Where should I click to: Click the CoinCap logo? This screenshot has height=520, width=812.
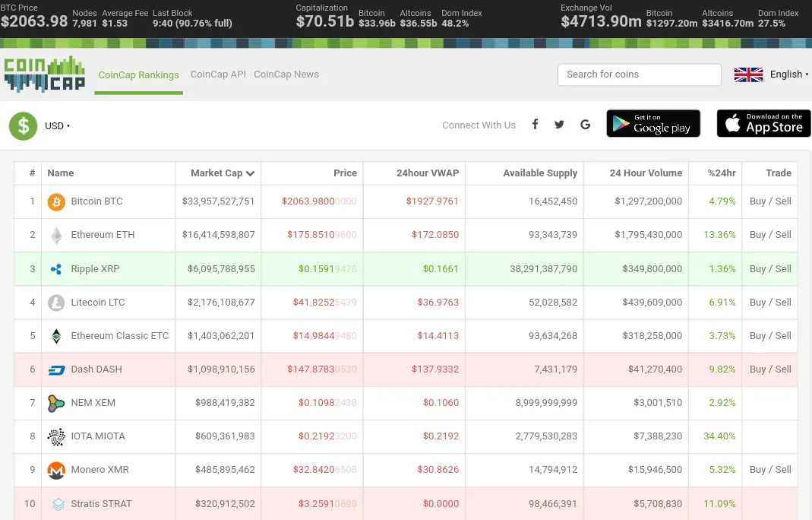[x=45, y=75]
